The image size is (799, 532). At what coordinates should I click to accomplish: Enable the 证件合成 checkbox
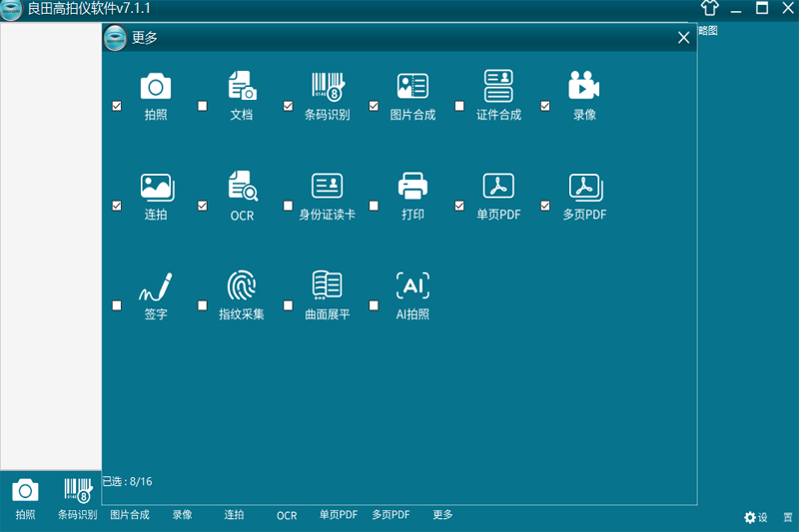click(459, 106)
